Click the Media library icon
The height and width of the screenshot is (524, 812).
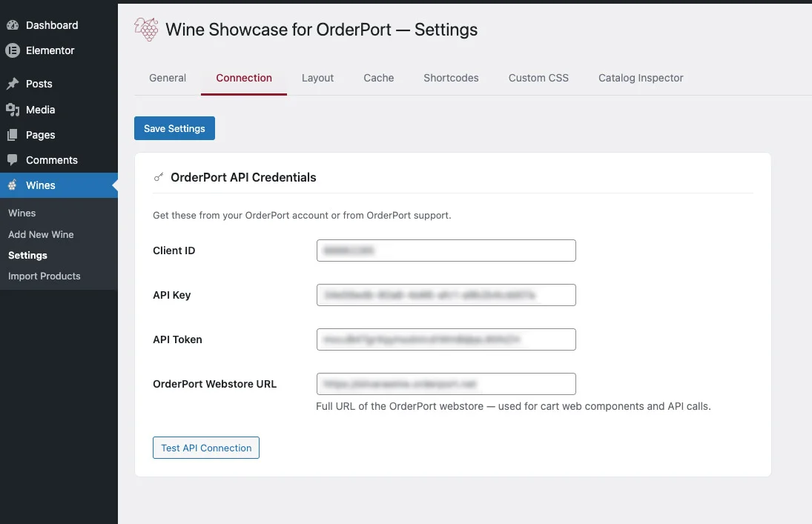point(13,109)
